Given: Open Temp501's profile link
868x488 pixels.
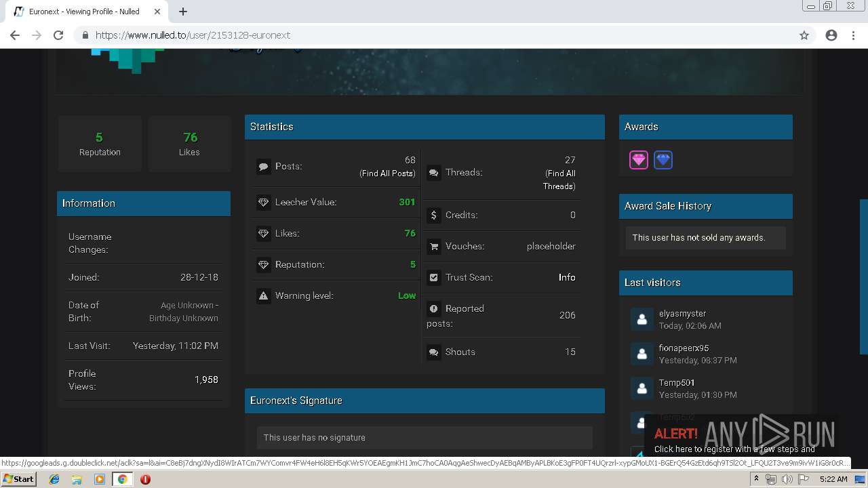Looking at the screenshot, I should tap(677, 383).
